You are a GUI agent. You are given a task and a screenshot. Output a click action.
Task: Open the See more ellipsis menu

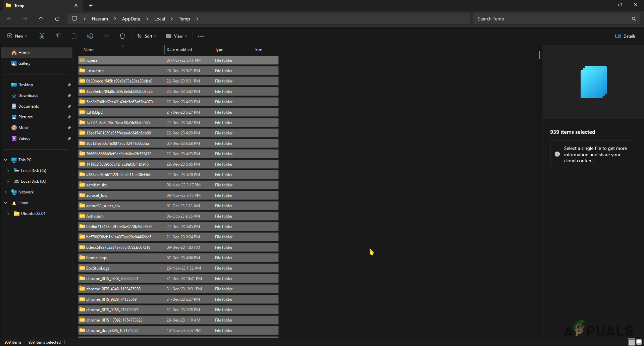[x=201, y=36]
